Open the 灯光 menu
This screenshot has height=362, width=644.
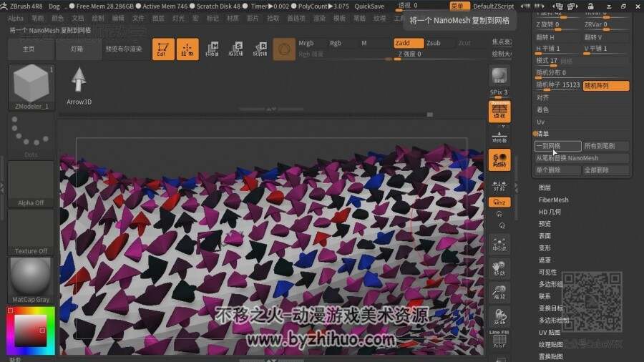coord(178,19)
